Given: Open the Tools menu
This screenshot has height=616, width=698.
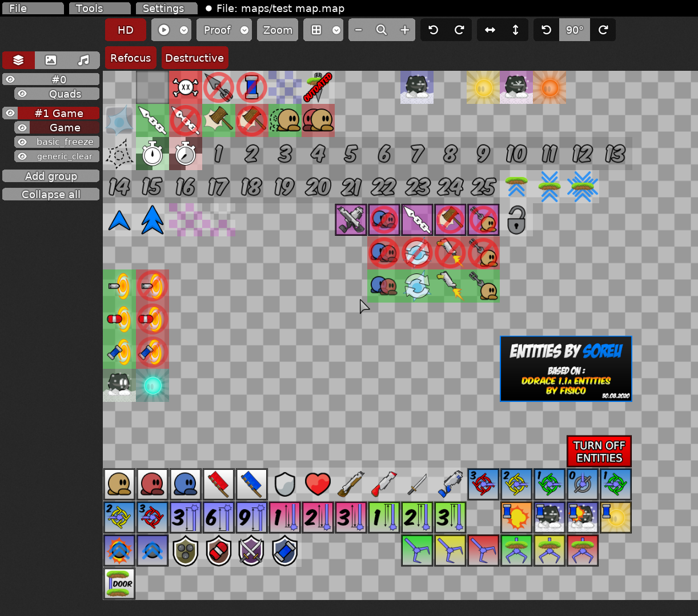Looking at the screenshot, I should [x=100, y=9].
